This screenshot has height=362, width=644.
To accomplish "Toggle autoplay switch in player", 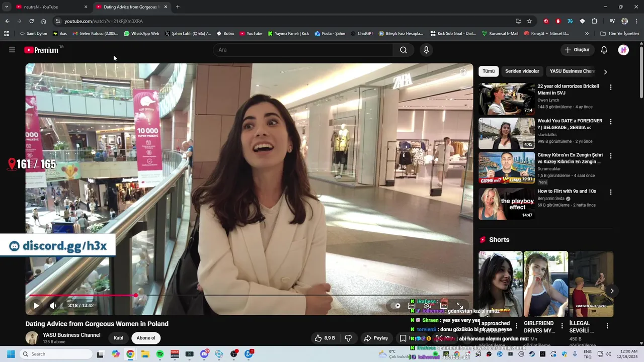I will click(x=395, y=305).
